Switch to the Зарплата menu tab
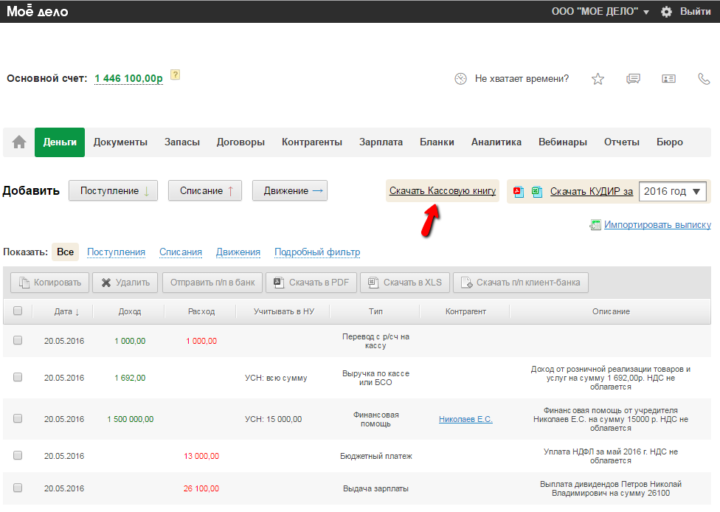 (x=381, y=142)
